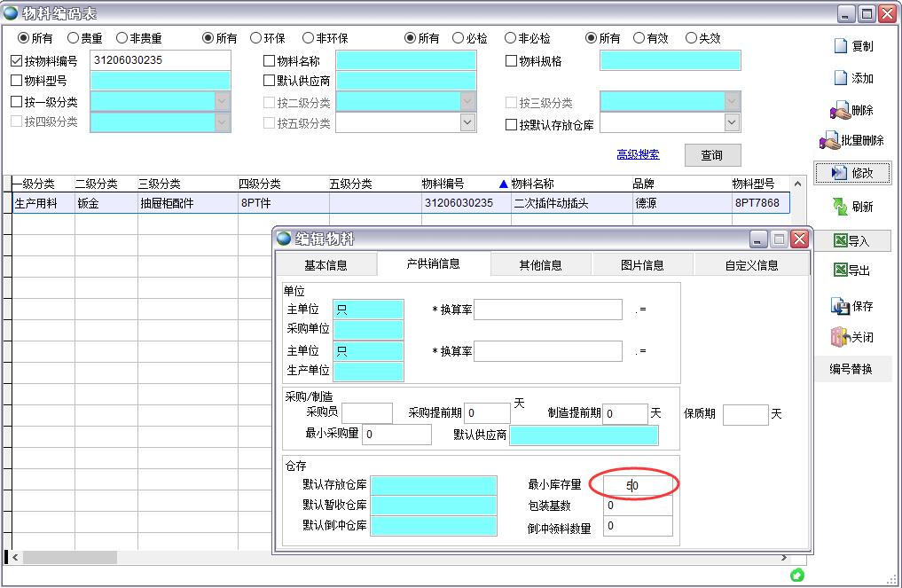The width and height of the screenshot is (902, 588).
Task: Select the 贵重 radio button
Action: (73, 38)
